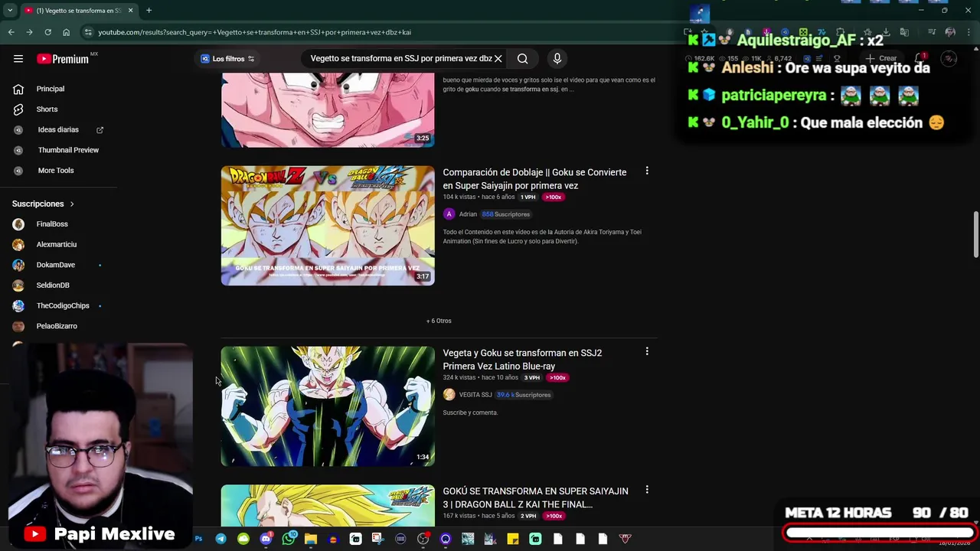This screenshot has height=551, width=980.
Task: Expand the + 6 Otros results
Action: click(x=439, y=321)
